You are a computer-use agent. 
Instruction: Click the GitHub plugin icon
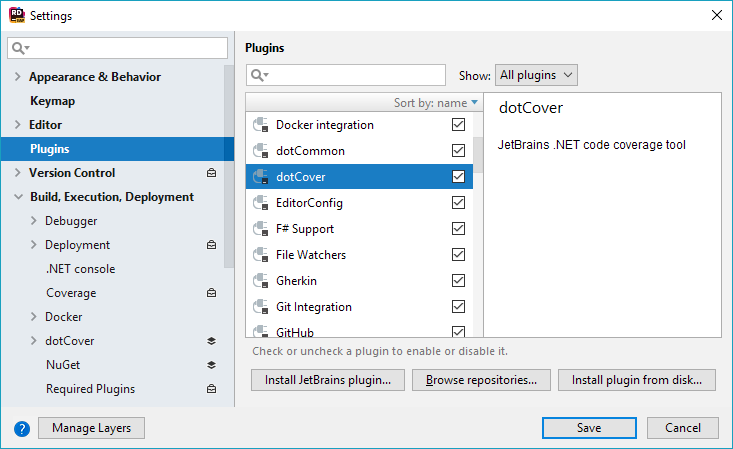click(260, 331)
